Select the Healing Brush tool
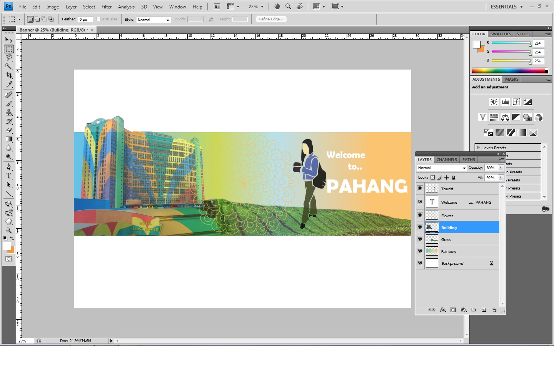 point(9,95)
